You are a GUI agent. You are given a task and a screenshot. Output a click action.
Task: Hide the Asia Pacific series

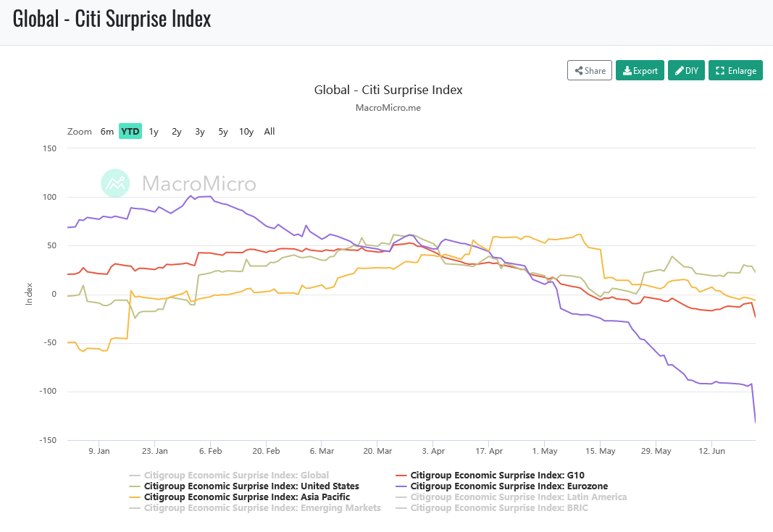point(246,497)
